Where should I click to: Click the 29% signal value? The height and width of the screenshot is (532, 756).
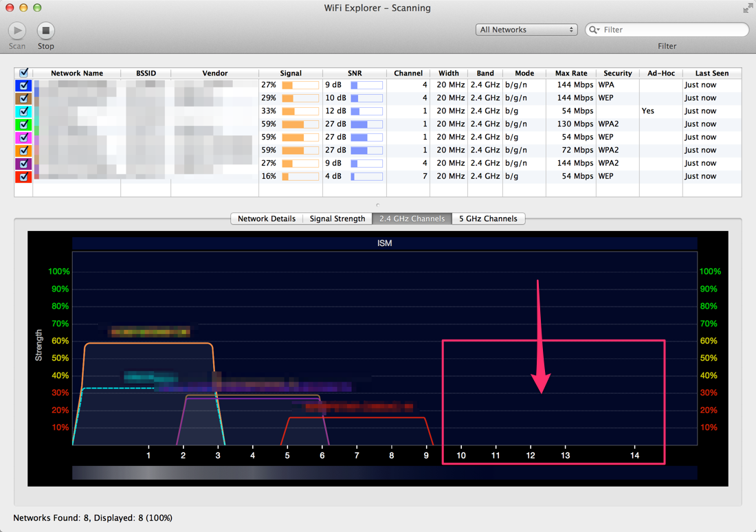click(x=269, y=98)
